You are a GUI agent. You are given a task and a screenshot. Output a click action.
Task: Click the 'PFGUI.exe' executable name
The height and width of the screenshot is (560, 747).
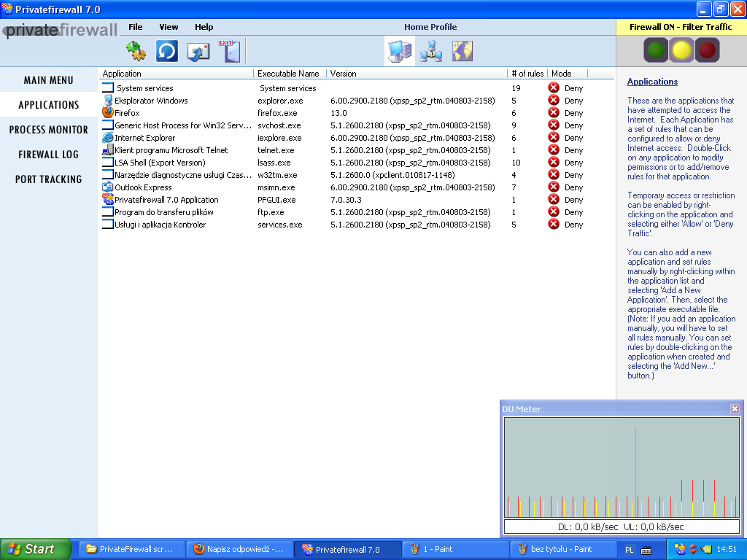(x=276, y=200)
